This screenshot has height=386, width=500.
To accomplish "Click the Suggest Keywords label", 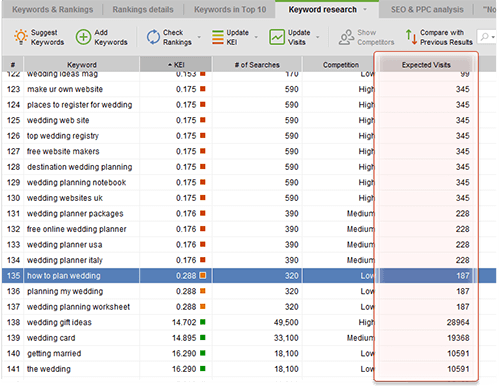I will pyautogui.click(x=47, y=37).
